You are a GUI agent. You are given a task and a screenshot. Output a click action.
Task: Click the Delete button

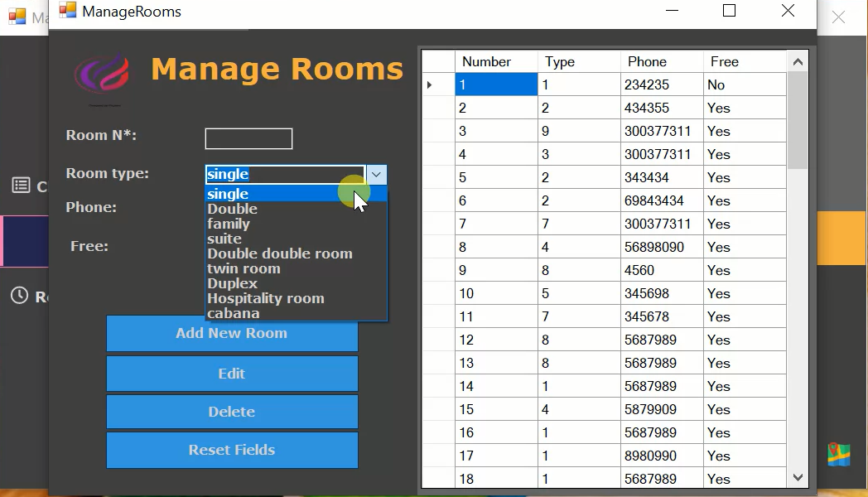232,412
